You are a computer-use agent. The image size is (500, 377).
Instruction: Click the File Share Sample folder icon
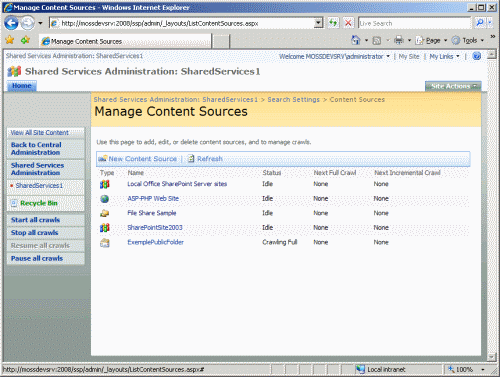pos(105,213)
